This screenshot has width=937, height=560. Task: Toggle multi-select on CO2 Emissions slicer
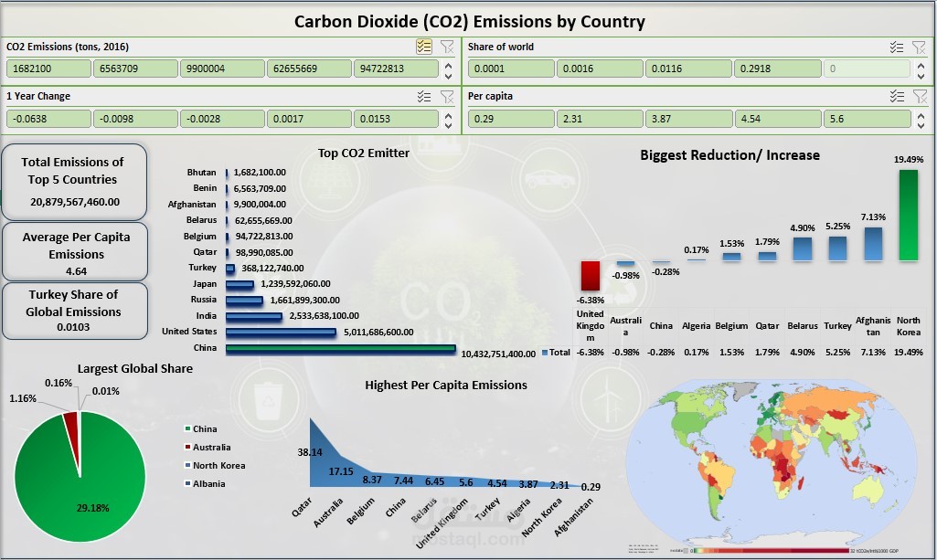tap(423, 47)
